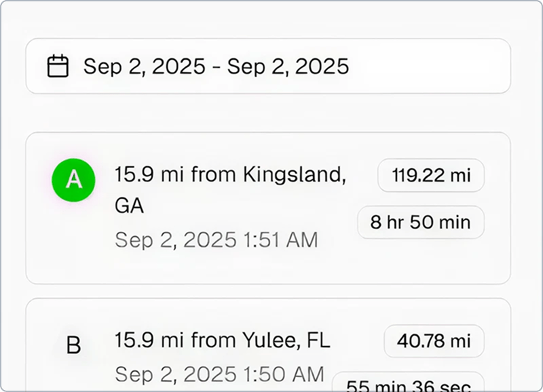The height and width of the screenshot is (392, 543).
Task: Select the B stop marker
Action: [x=73, y=346]
